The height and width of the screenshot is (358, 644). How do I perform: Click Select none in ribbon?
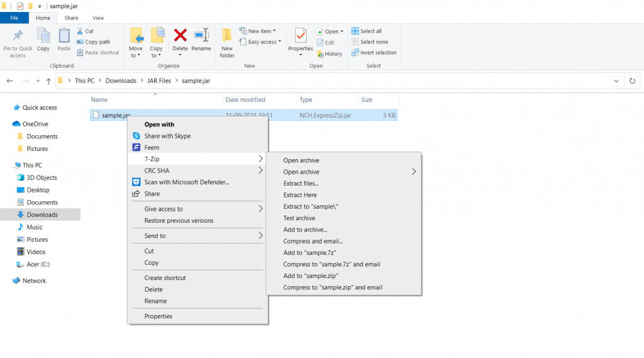(370, 42)
